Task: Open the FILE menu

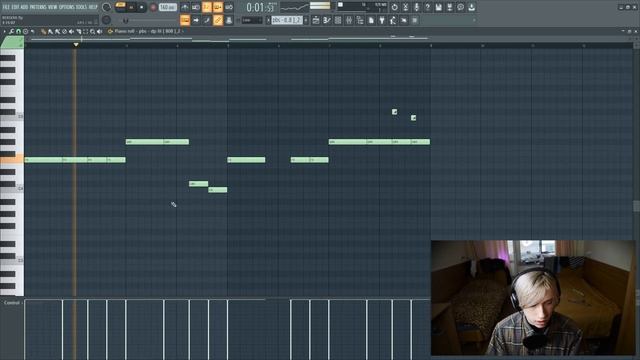Action: pyautogui.click(x=6, y=7)
